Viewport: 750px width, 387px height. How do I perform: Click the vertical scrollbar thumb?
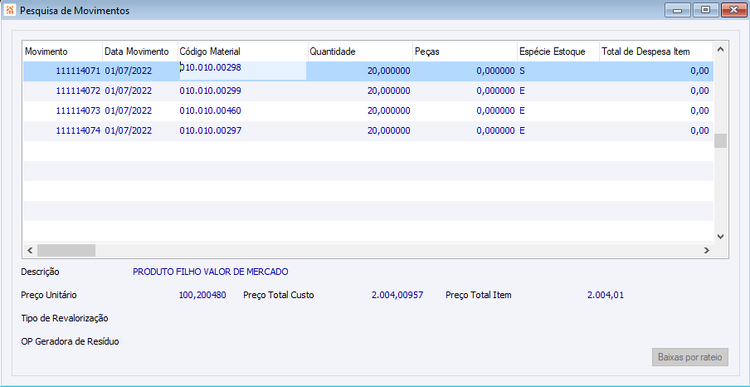720,141
